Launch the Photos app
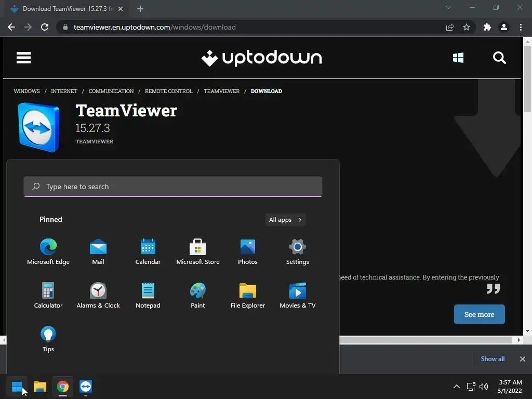The height and width of the screenshot is (399, 532). click(248, 251)
